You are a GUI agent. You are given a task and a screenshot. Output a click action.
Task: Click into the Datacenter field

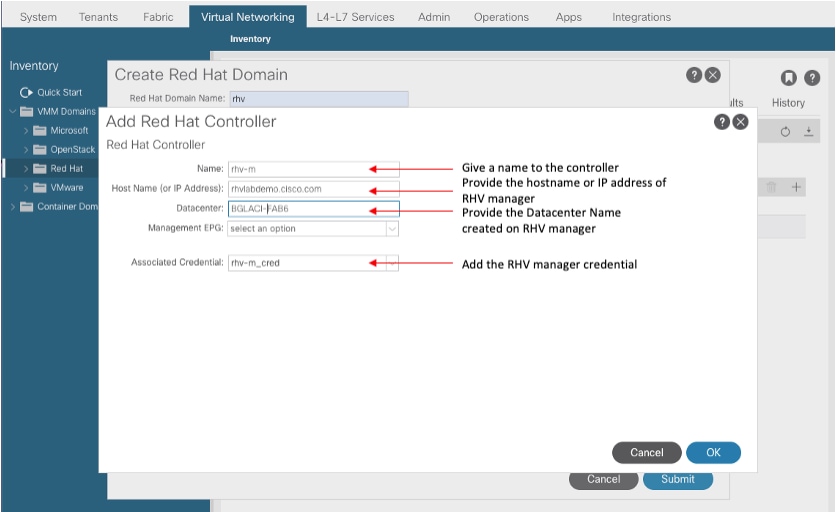pos(314,209)
